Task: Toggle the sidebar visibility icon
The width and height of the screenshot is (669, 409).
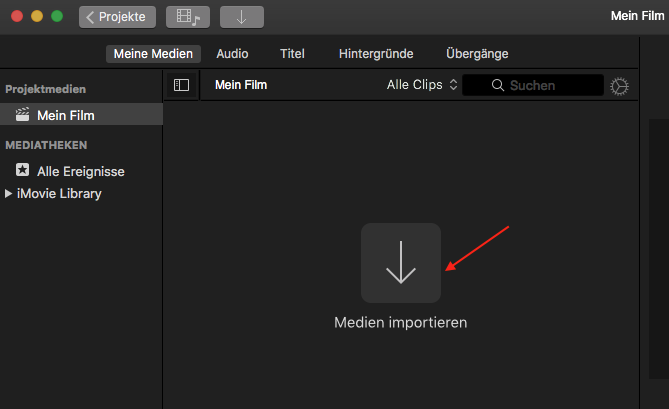Action: (x=181, y=85)
